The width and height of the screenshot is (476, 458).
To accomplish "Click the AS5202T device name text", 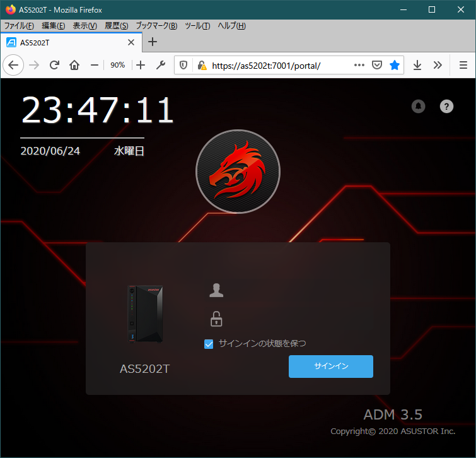I will [x=144, y=368].
